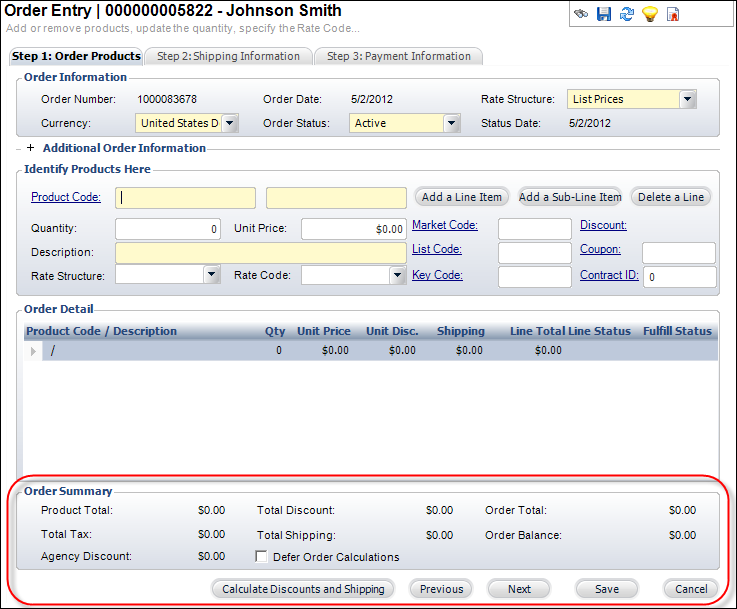Viewport: 737px width, 609px height.
Task: Click the blue refresh arrows icon
Action: tap(626, 14)
